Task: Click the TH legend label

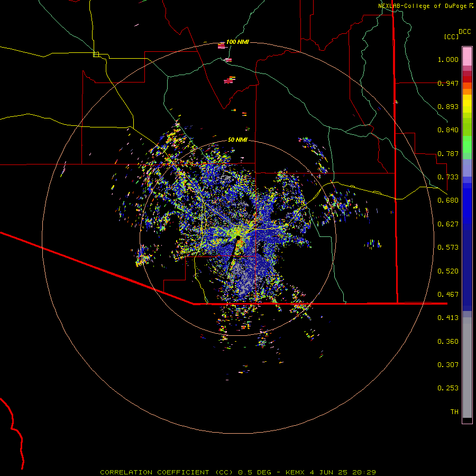Action: 454,412
